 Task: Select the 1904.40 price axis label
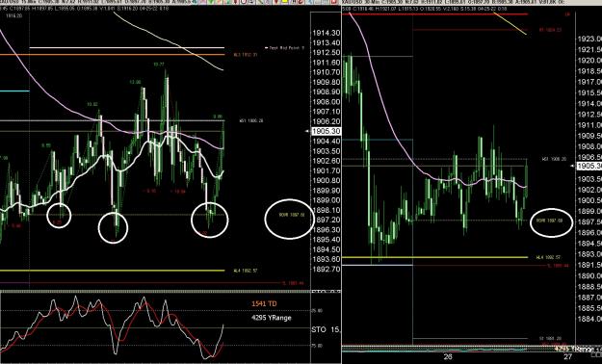pyautogui.click(x=327, y=141)
